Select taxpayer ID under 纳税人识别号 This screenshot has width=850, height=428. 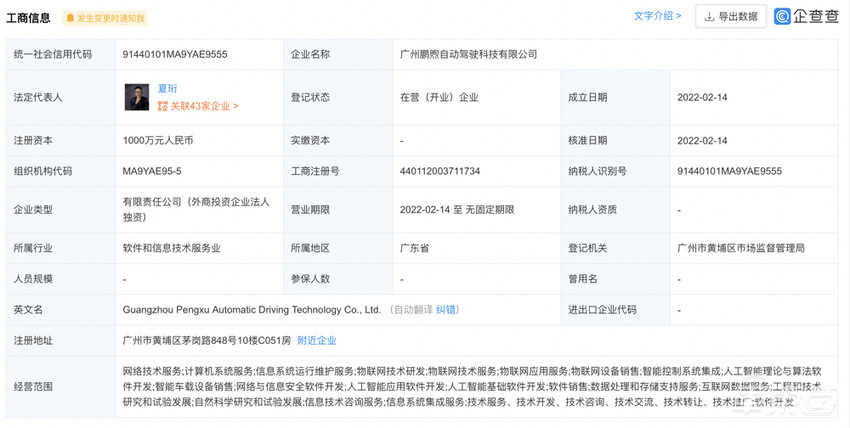click(729, 171)
